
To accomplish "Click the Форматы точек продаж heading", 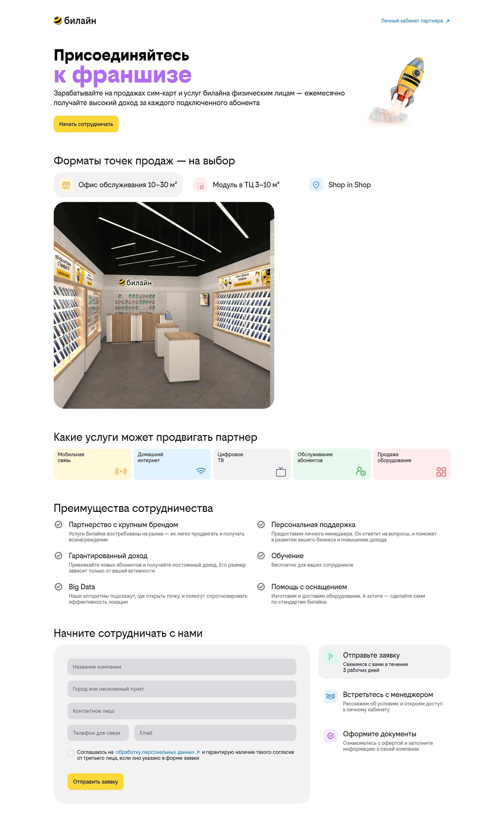I will (x=144, y=161).
